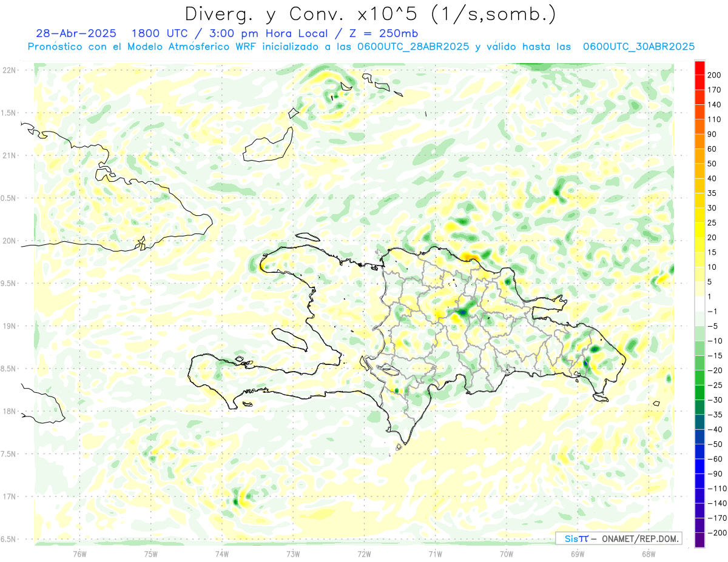Screen dimensions: 728x562
Task: Click the '18N' latitude label
Action: (x=9, y=412)
